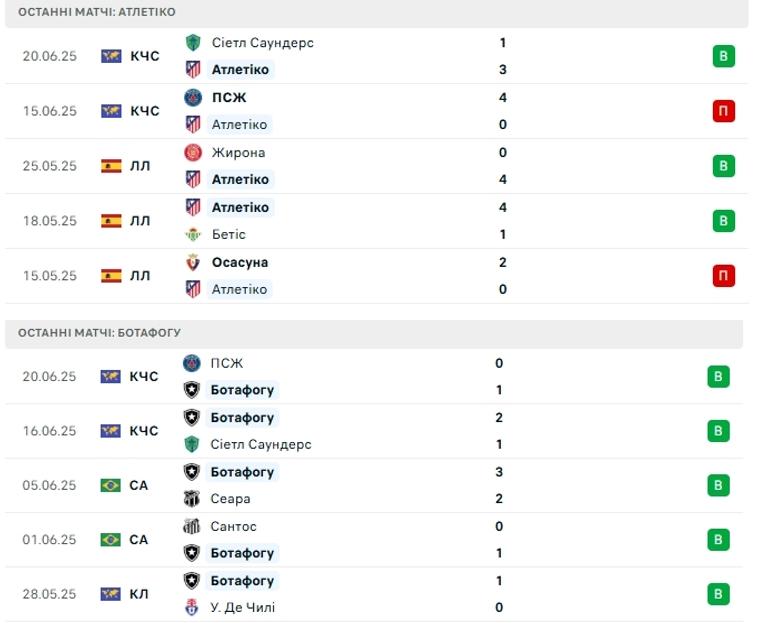Screen dimensions: 758x623
Task: Click the Бетіс club crest
Action: (193, 234)
